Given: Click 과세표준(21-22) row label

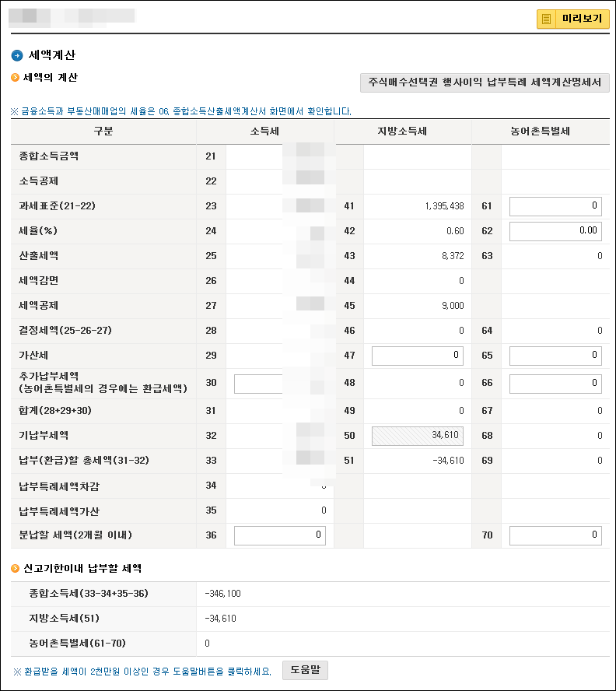Looking at the screenshot, I should coord(57,205).
